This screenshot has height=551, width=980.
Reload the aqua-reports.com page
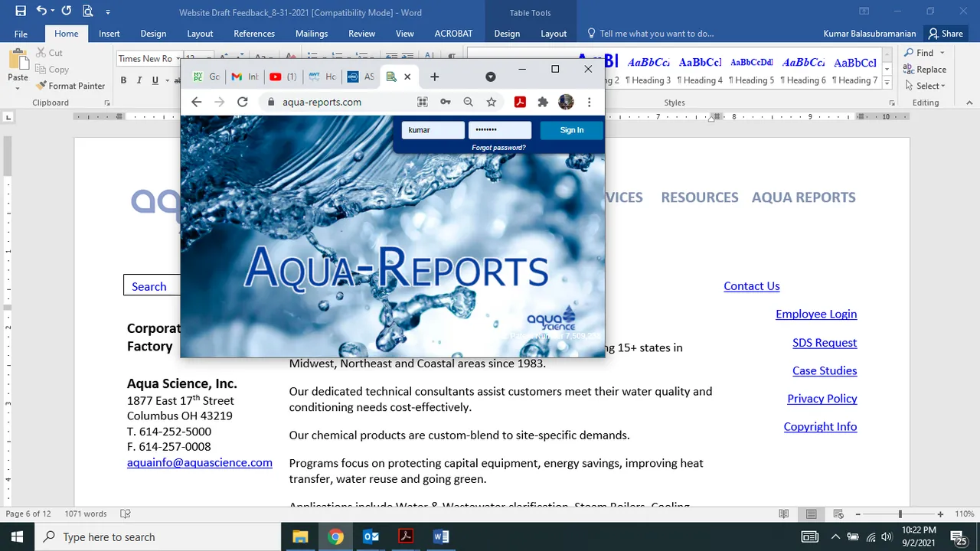point(243,102)
